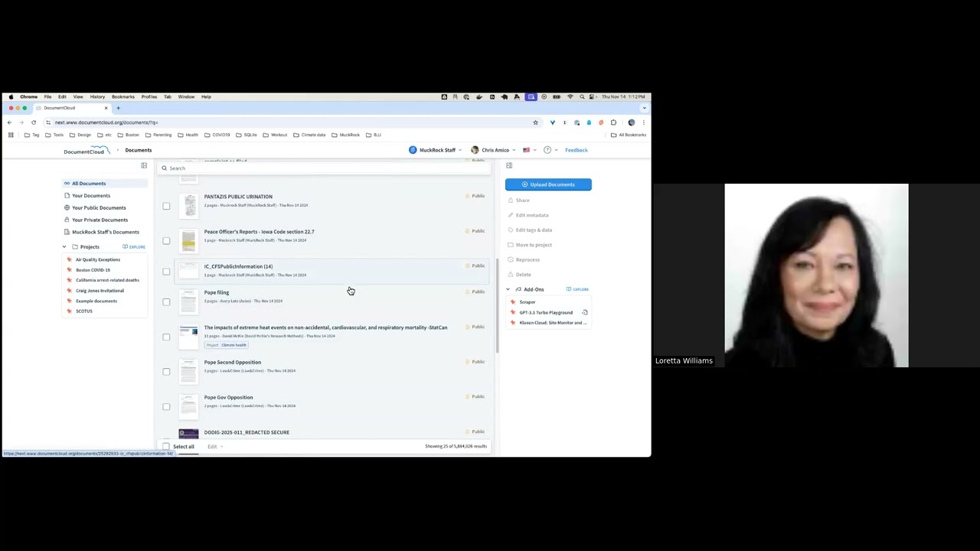The image size is (980, 551).
Task: Collapse the right actions panel icon
Action: (509, 165)
